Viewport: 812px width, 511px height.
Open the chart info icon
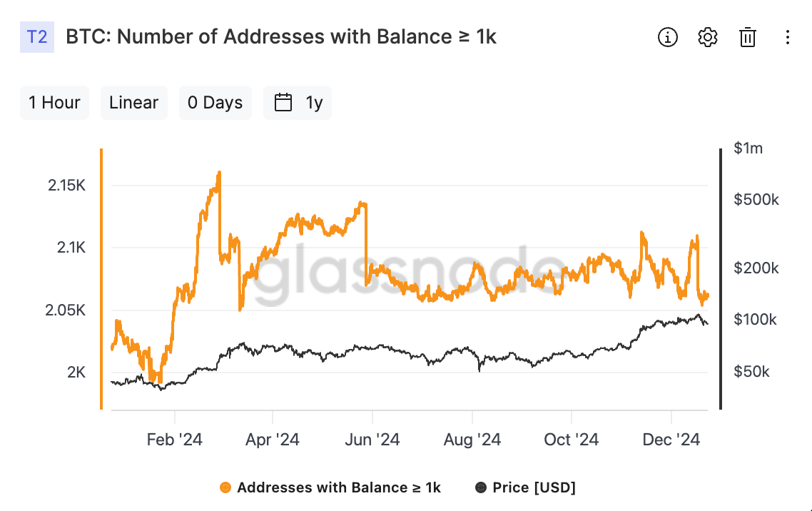coord(668,37)
